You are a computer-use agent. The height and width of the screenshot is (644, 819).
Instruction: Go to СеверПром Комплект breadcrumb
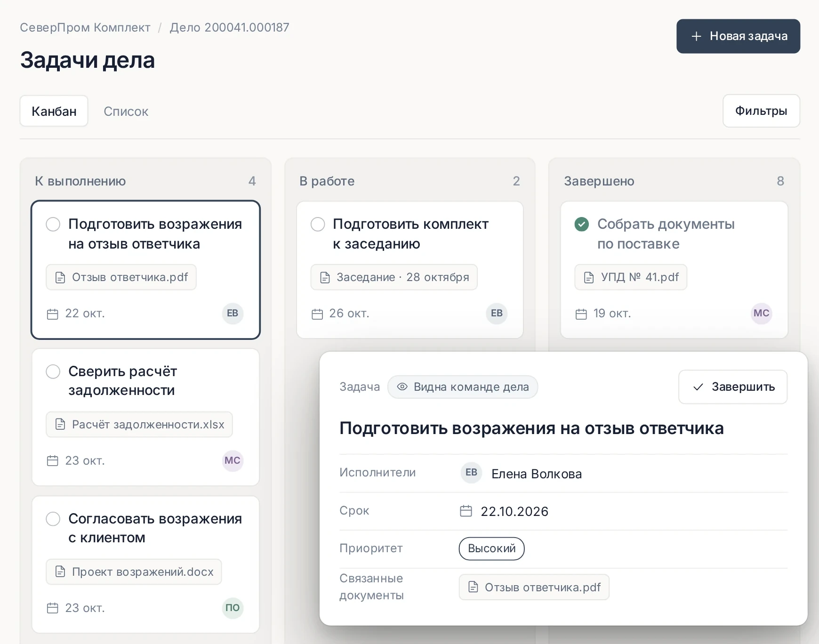(x=85, y=28)
